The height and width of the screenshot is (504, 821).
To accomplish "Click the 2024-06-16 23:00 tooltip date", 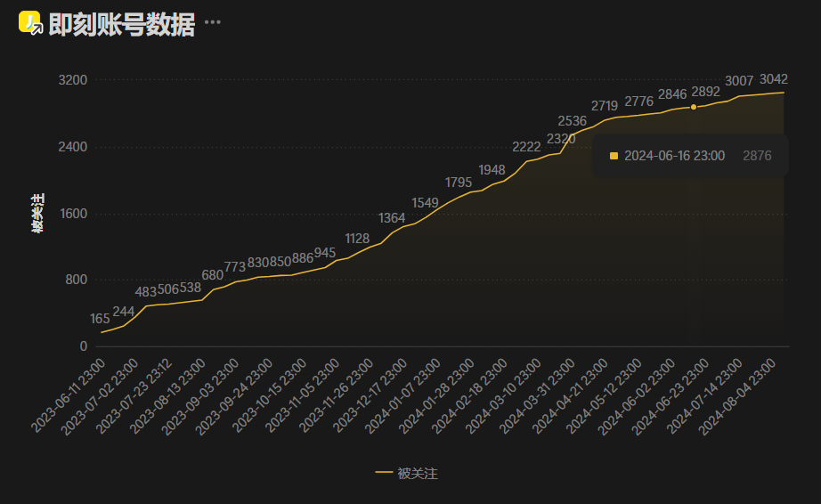I will coord(674,156).
